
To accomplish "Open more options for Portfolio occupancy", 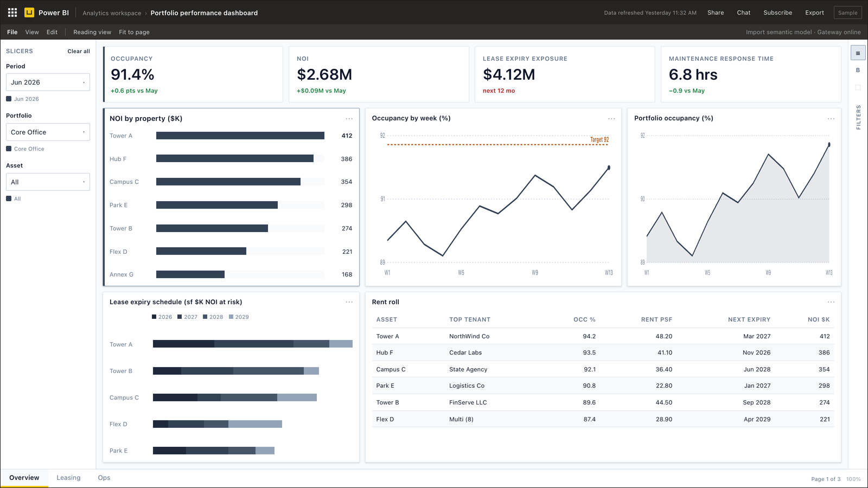I will point(831,119).
